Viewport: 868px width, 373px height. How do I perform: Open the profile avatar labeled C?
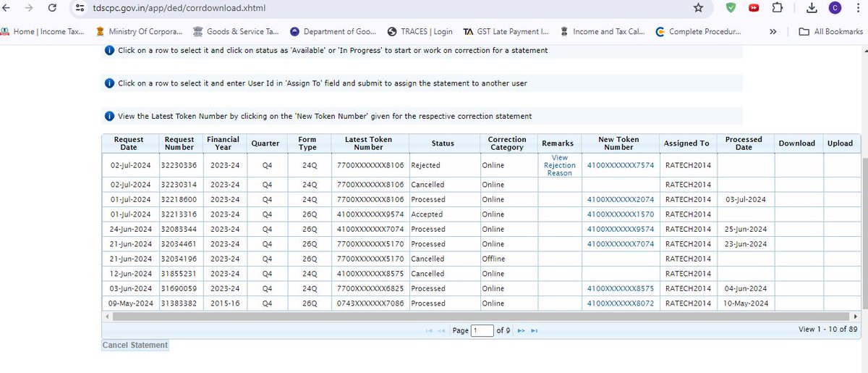835,8
